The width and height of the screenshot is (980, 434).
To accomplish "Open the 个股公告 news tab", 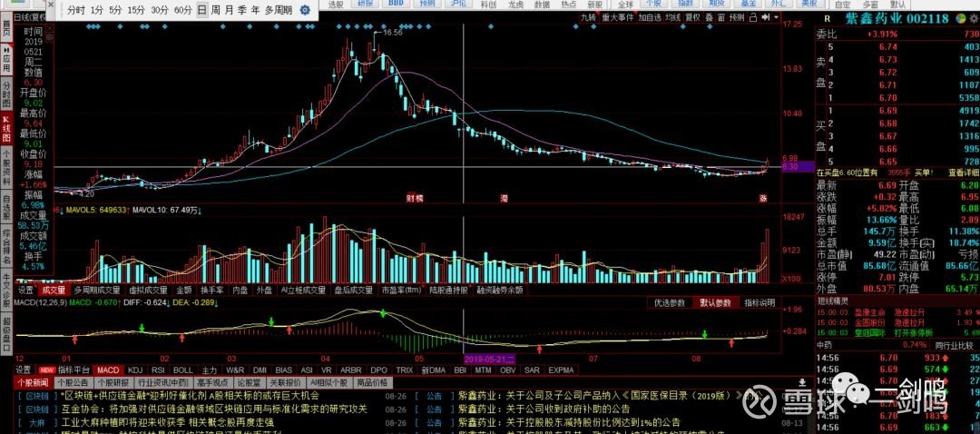I will (73, 383).
